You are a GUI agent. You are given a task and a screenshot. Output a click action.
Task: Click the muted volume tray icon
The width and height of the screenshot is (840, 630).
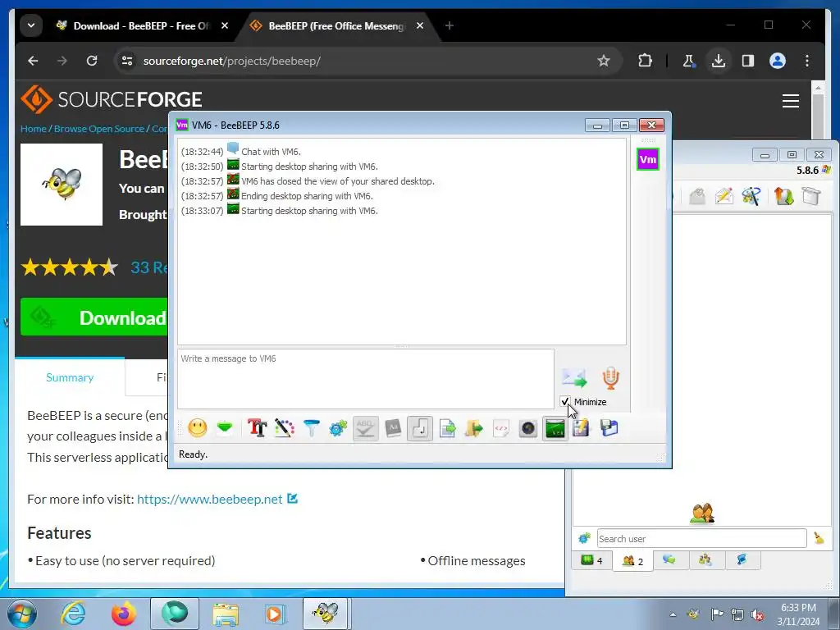757,614
